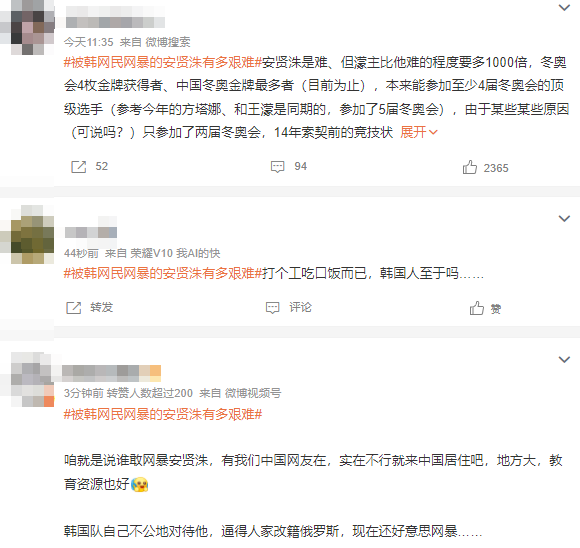Click third post author's avatar
The width and height of the screenshot is (580, 548).
click(33, 380)
